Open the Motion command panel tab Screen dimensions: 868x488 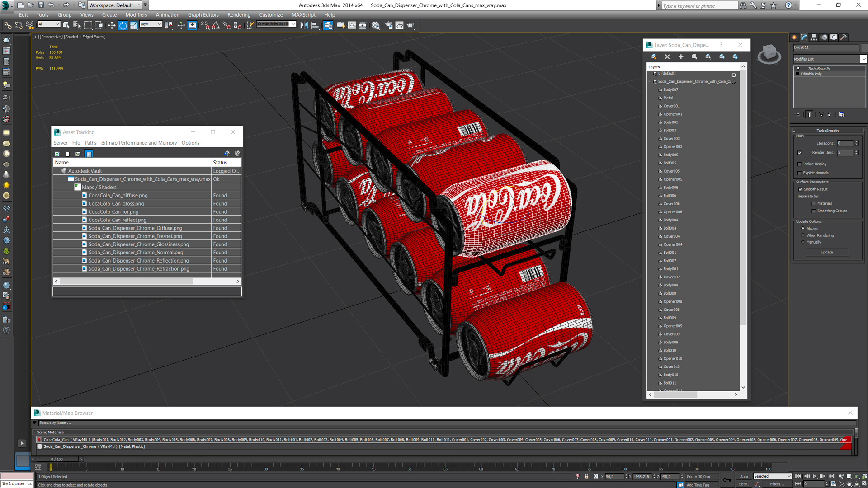point(824,38)
